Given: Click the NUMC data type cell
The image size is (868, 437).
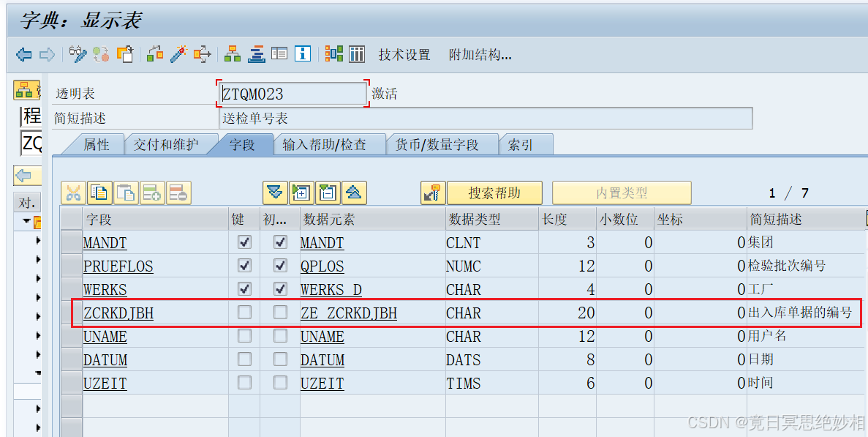Looking at the screenshot, I should pyautogui.click(x=491, y=266).
